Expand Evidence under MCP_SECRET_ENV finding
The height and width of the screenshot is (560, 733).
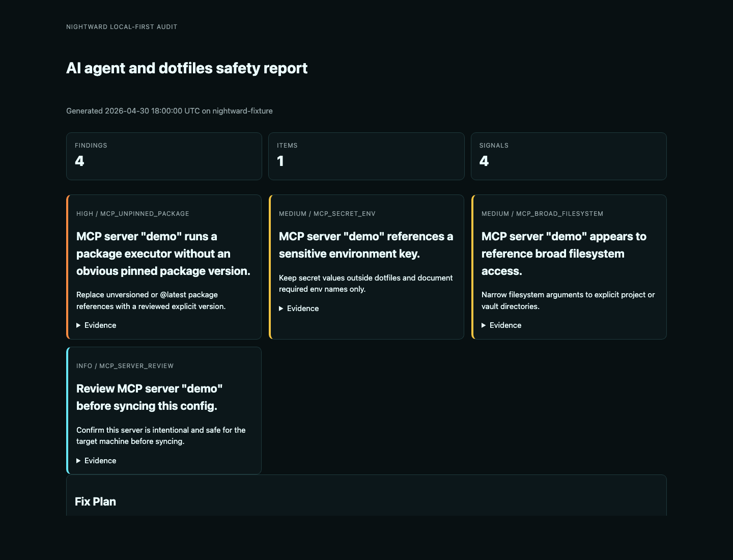299,309
